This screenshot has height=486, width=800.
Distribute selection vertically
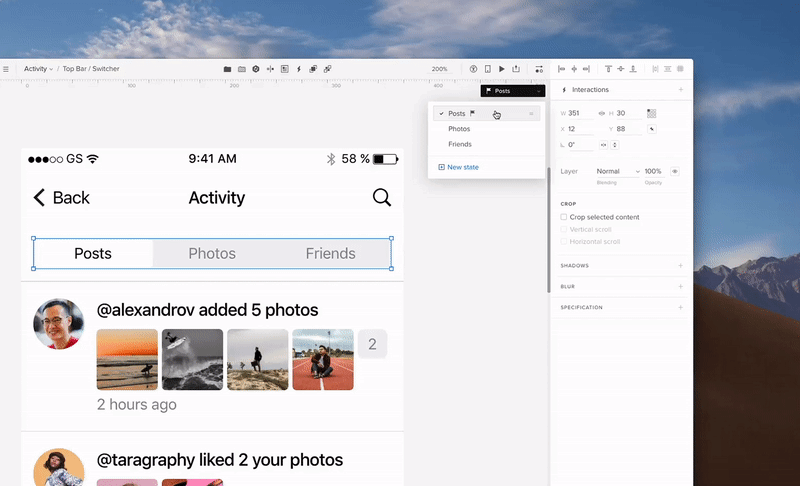[667, 69]
